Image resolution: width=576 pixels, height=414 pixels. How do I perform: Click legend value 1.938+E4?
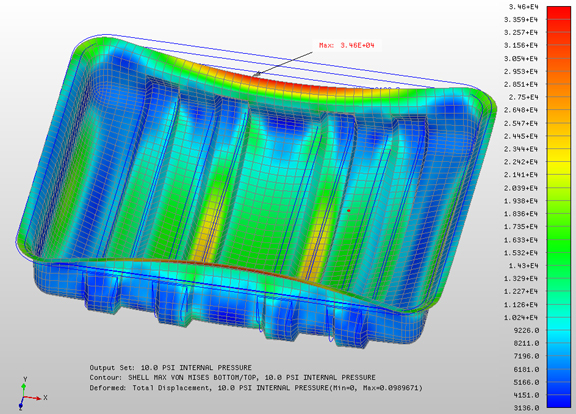[521, 201]
